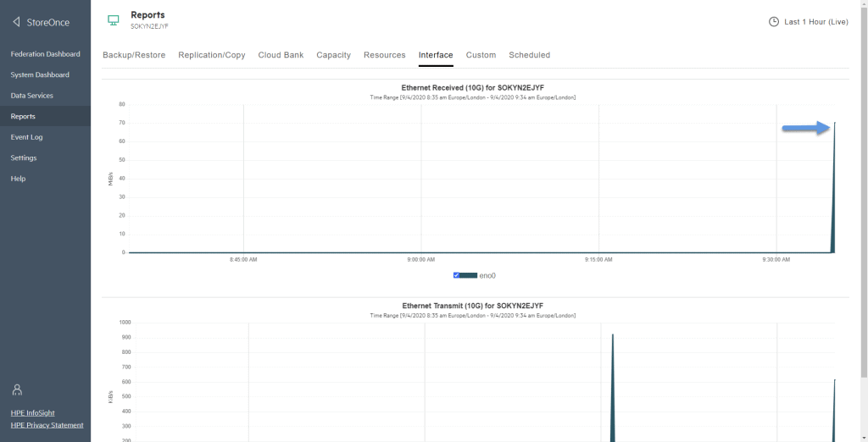Click the 9:00:00 AM axis label on Received chart
Screen dimensions: 868x442
tap(420, 259)
